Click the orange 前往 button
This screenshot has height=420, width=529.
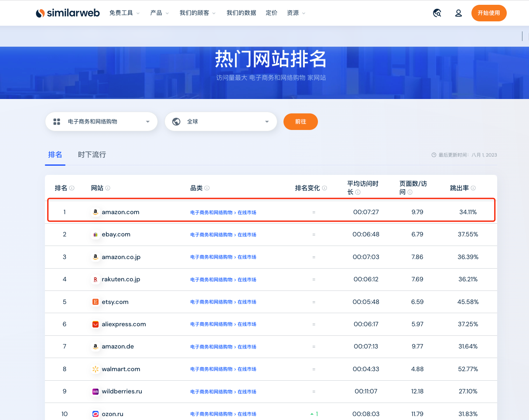[x=300, y=122]
